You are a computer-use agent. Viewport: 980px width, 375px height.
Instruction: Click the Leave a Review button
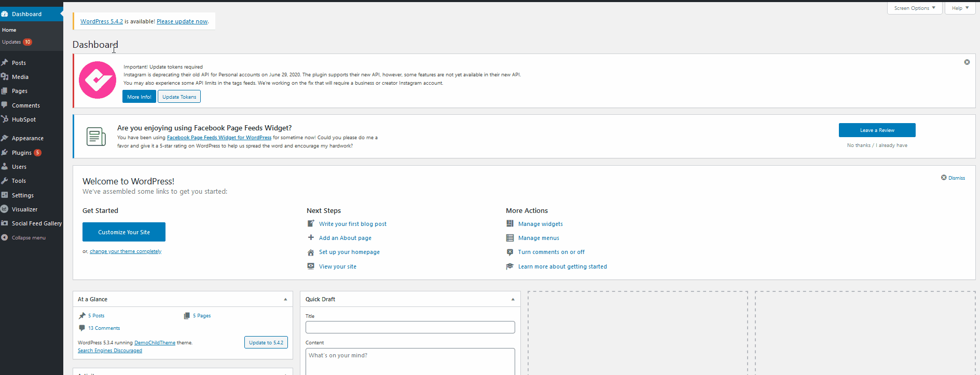pyautogui.click(x=877, y=130)
